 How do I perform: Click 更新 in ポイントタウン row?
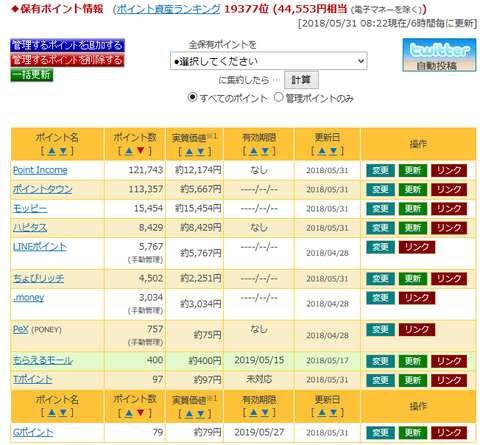[x=413, y=189]
